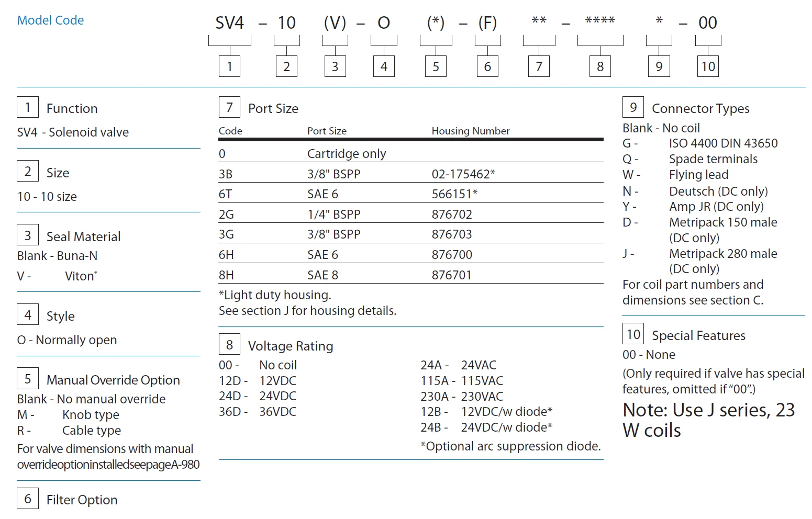Click numbered box 7 beside Port Size heading
This screenshot has height=519, width=812.
(229, 107)
